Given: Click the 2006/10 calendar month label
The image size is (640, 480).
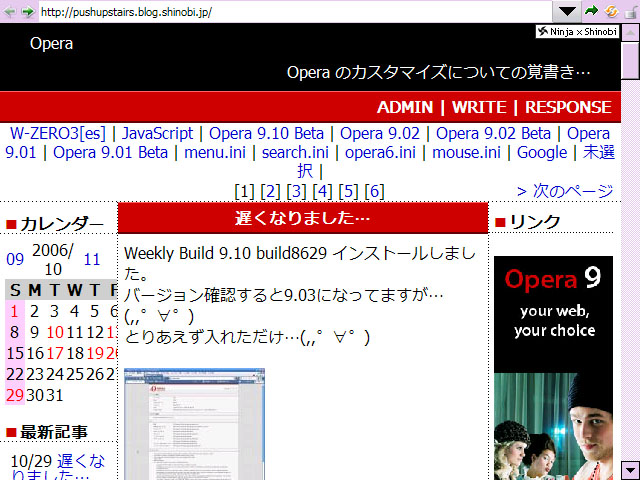Looking at the screenshot, I should pos(53,260).
